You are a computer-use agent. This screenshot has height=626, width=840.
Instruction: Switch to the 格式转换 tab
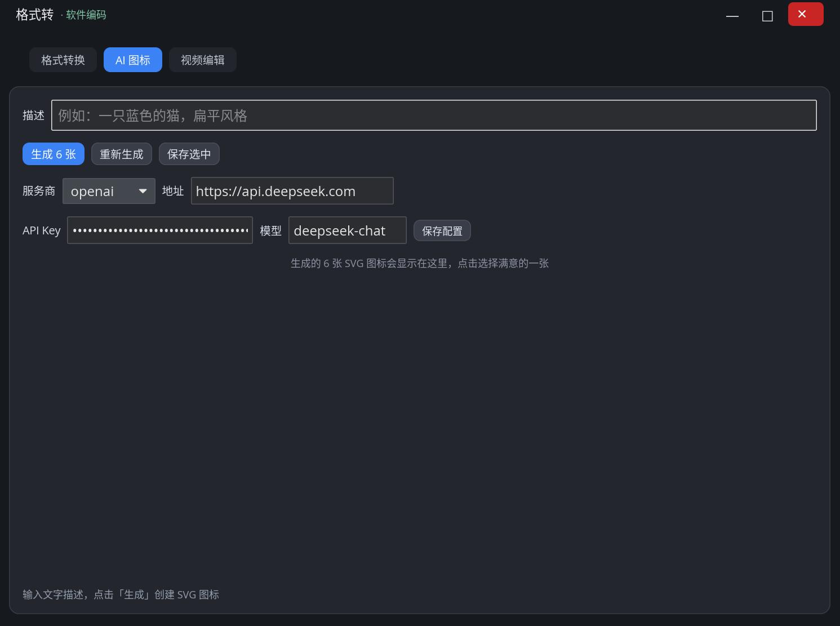coord(63,60)
